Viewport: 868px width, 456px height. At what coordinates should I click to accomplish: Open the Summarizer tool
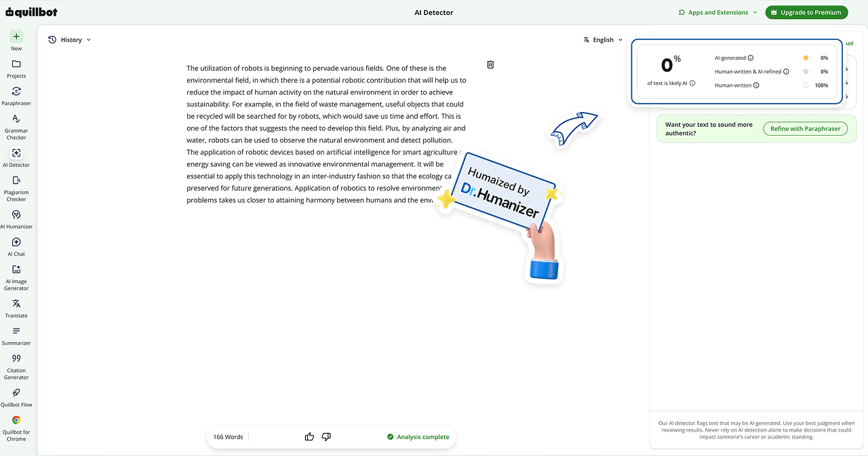(16, 336)
